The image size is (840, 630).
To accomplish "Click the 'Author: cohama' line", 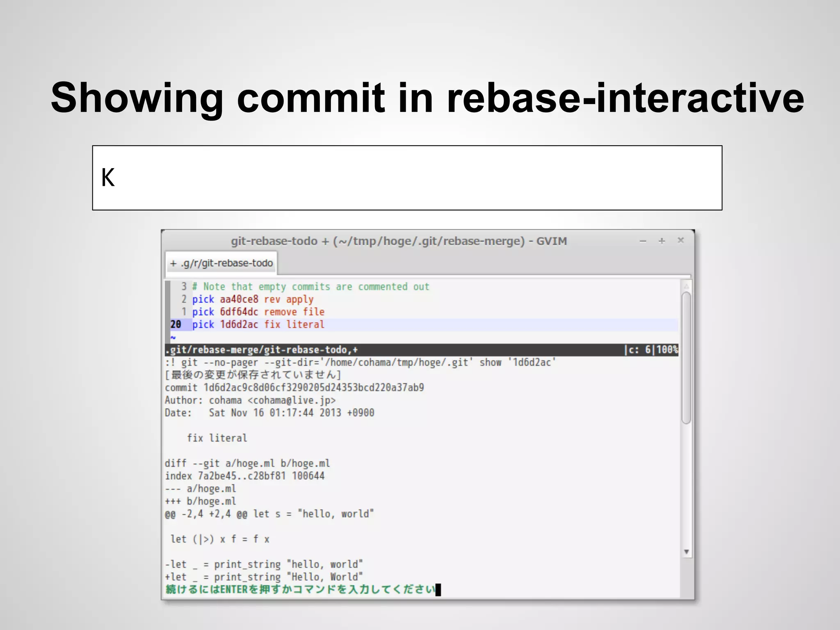I will [x=250, y=400].
